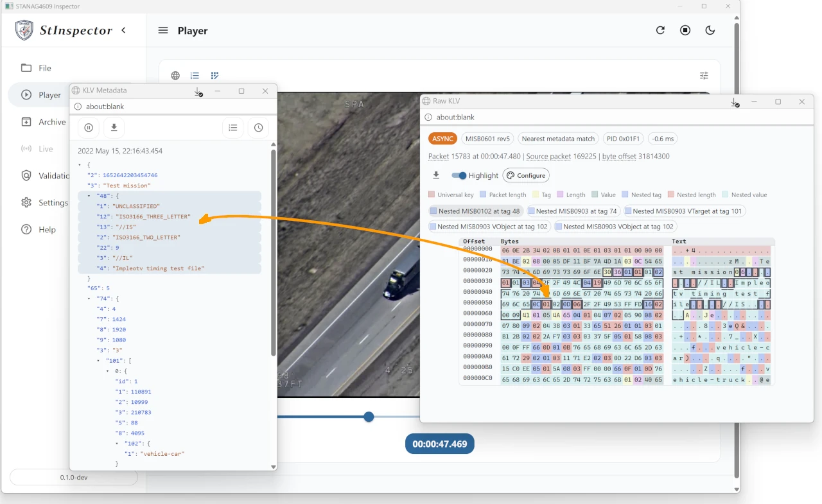822x504 pixels.
Task: Pause updates in KLV Metadata window
Action: (x=89, y=128)
